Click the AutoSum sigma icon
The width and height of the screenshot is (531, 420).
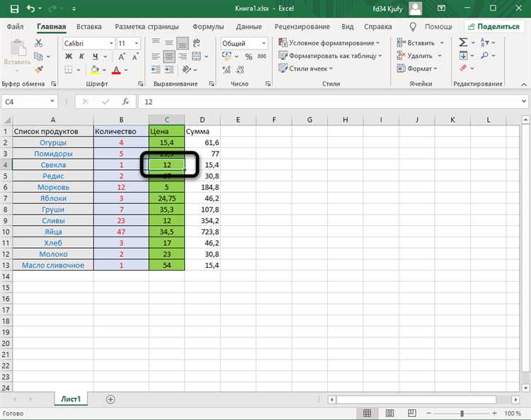pyautogui.click(x=464, y=43)
